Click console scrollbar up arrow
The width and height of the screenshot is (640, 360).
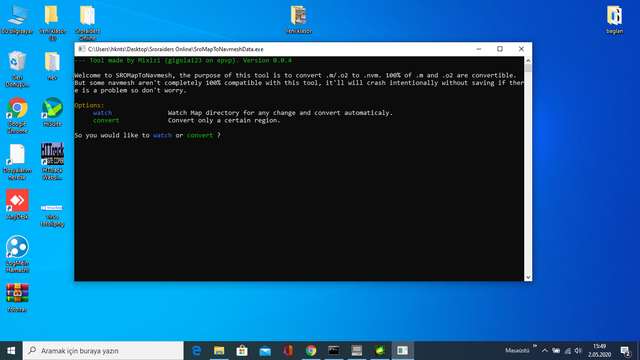tap(528, 60)
